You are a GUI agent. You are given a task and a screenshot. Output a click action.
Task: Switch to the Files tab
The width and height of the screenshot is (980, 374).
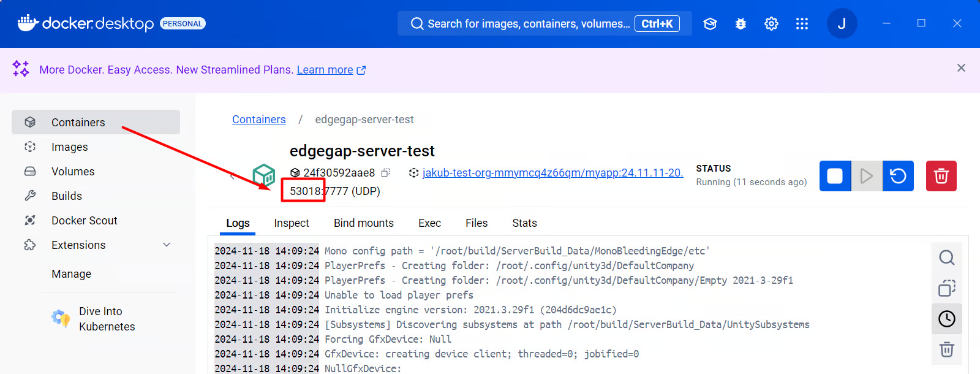click(477, 223)
